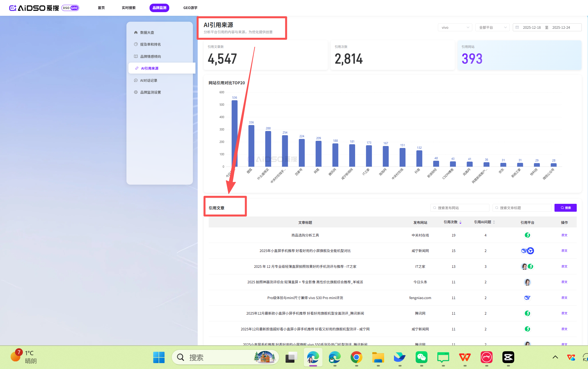Expand the 全部平台 platform dropdown

click(x=492, y=27)
